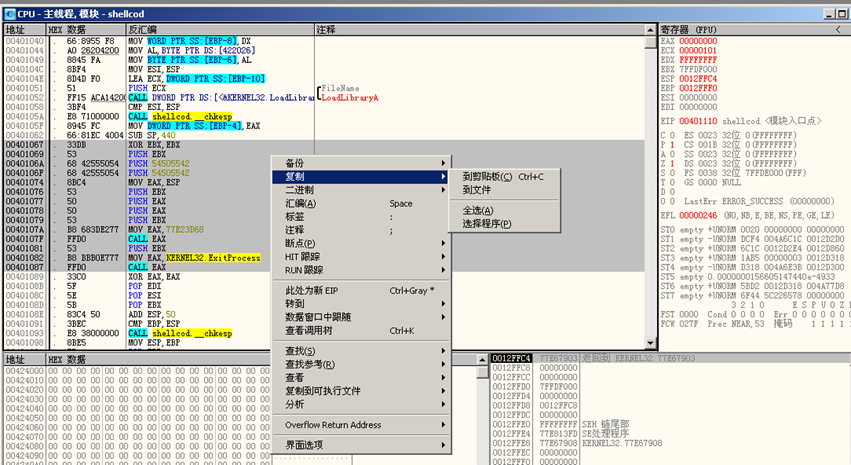Click arrow at registers header right
Screen dimensions: 851x465
click(x=838, y=30)
